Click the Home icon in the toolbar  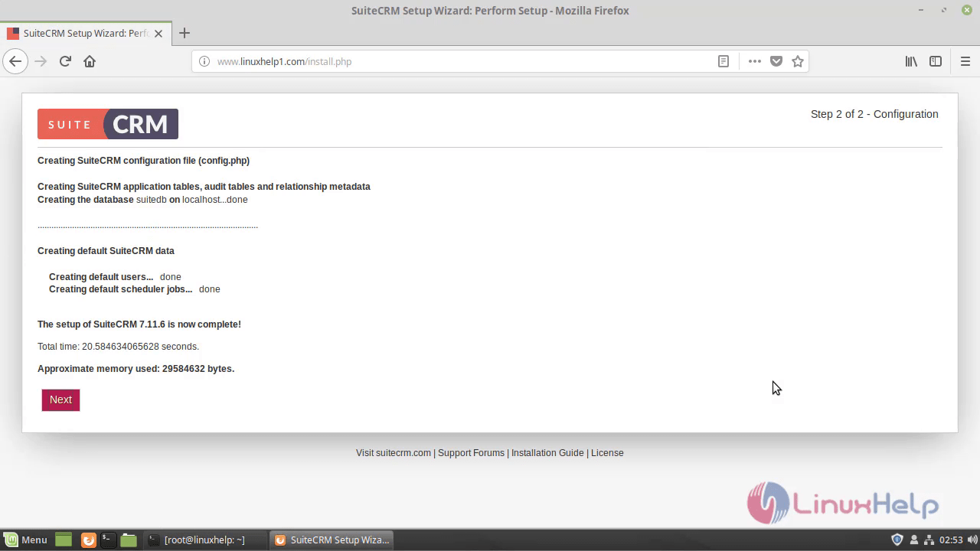pos(90,61)
